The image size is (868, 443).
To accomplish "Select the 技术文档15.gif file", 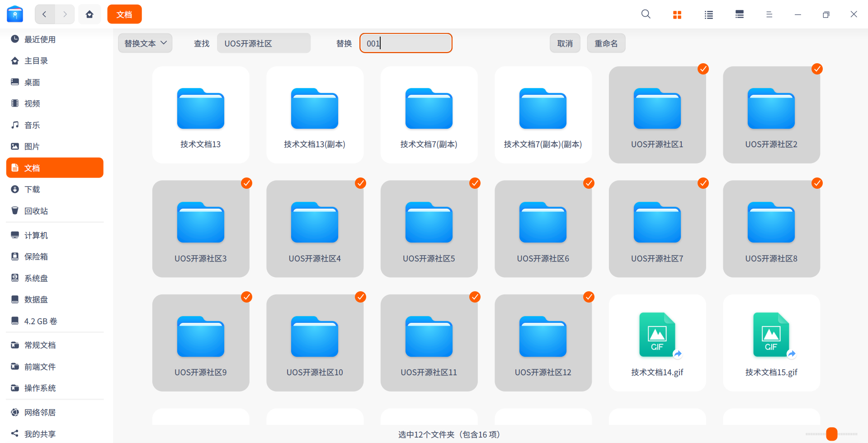I will (x=771, y=343).
